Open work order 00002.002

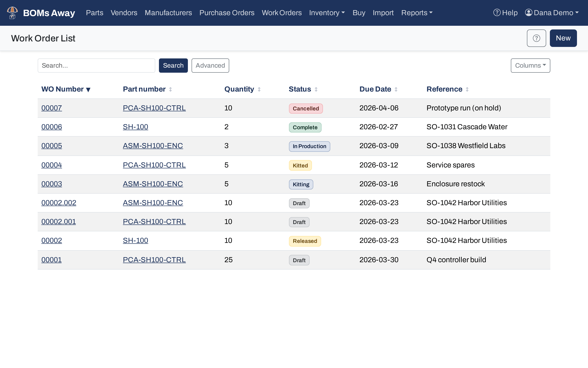pos(59,203)
